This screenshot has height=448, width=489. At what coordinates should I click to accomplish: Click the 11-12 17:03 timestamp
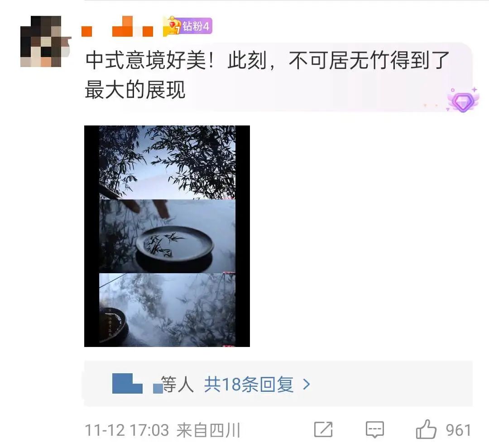click(127, 430)
